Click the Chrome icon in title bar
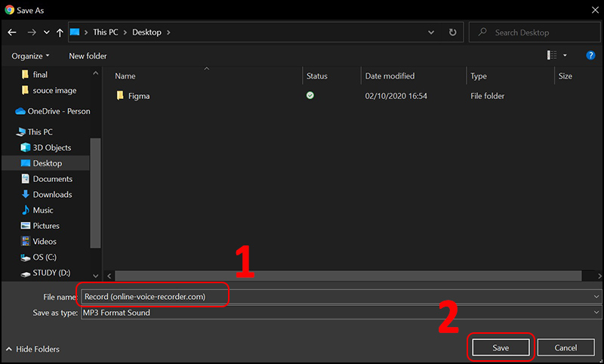Image resolution: width=604 pixels, height=364 pixels. click(x=10, y=10)
